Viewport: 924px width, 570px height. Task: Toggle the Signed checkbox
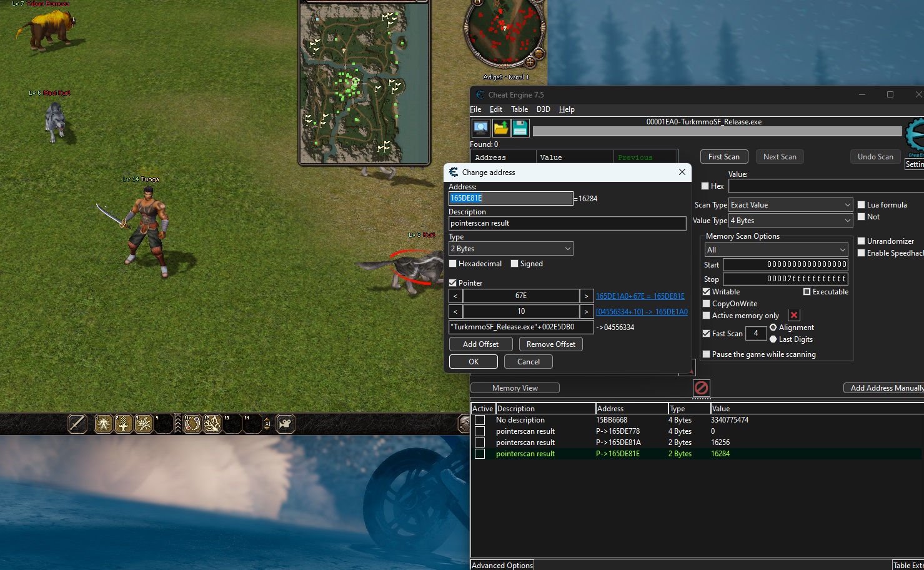click(515, 264)
